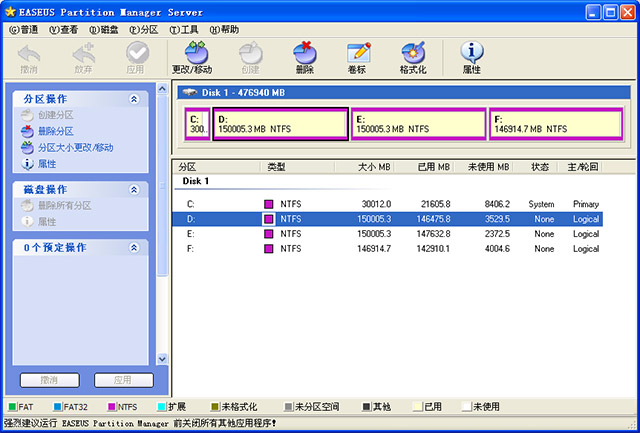The height and width of the screenshot is (433, 640).
Task: Click 删除所有分区 in disk operations
Action: click(56, 206)
